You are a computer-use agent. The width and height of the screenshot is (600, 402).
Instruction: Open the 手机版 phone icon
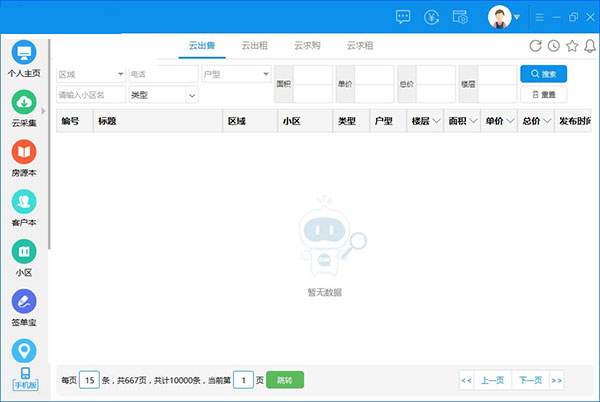pyautogui.click(x=25, y=378)
